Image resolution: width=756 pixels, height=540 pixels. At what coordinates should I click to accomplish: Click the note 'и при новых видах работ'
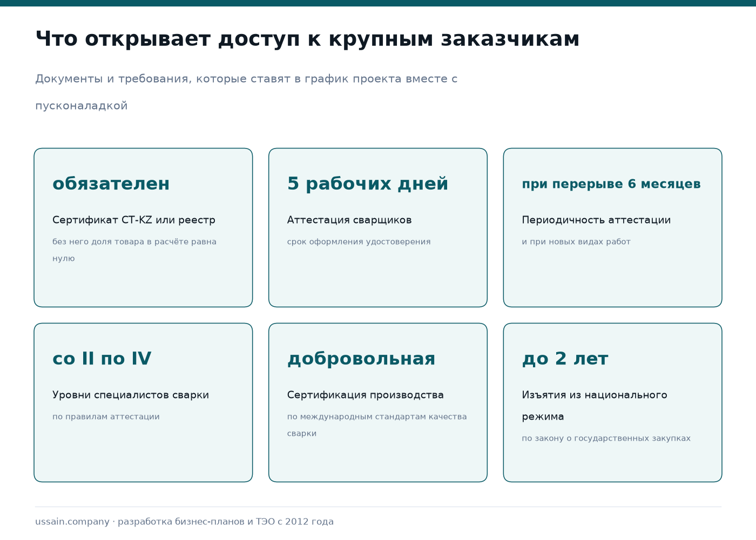pos(576,242)
